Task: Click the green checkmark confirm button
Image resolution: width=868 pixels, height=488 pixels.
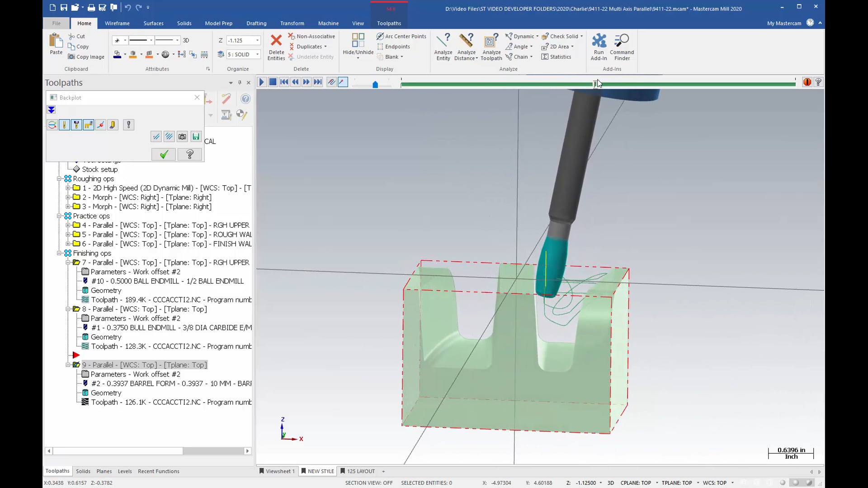Action: (163, 154)
